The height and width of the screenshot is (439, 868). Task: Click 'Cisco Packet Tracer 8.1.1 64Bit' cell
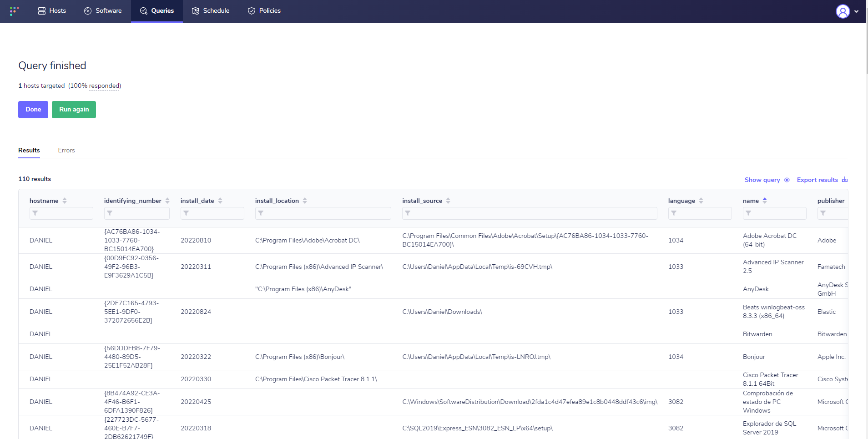pos(771,379)
